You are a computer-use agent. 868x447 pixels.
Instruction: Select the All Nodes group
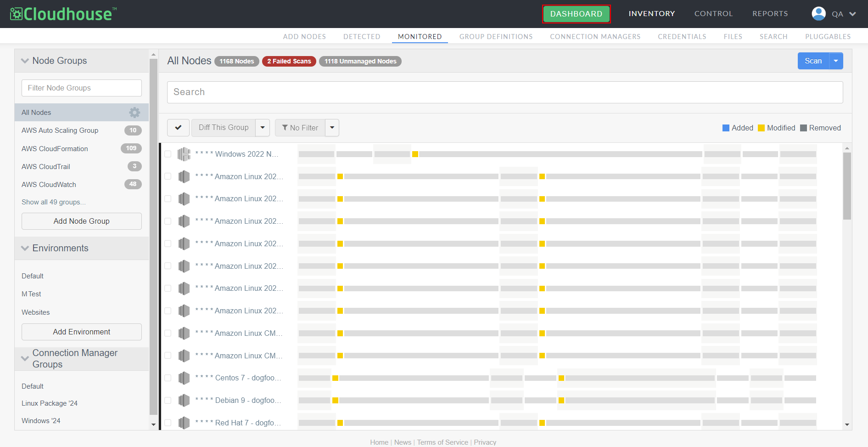(82, 113)
